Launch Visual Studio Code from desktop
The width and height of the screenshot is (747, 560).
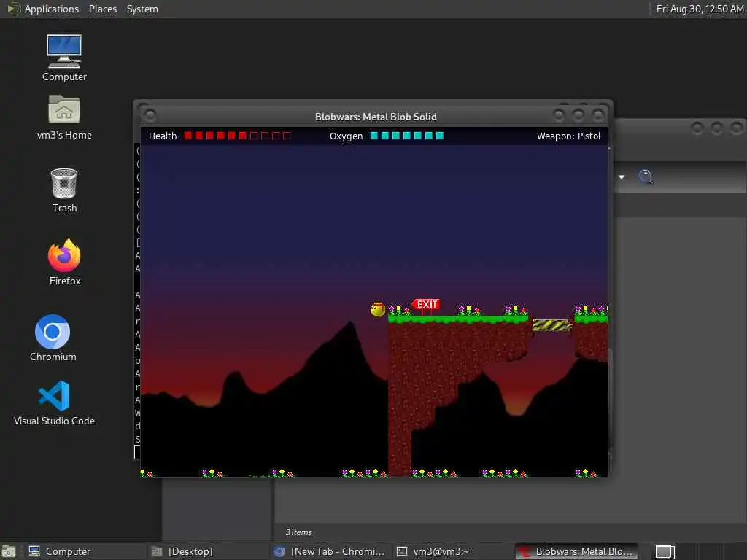54,402
